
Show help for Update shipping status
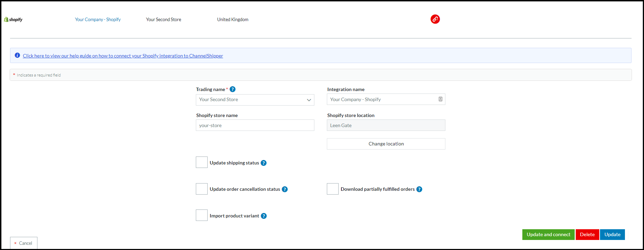[x=263, y=163]
